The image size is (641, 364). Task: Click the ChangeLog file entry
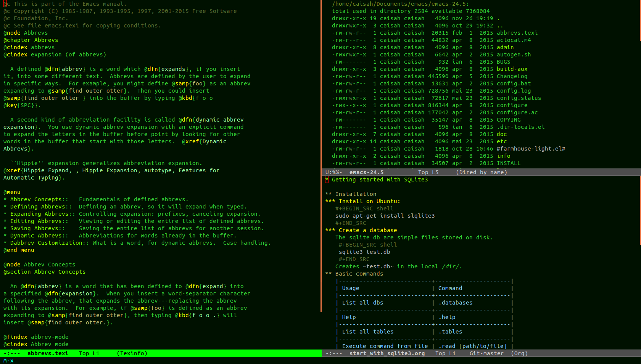[512, 76]
